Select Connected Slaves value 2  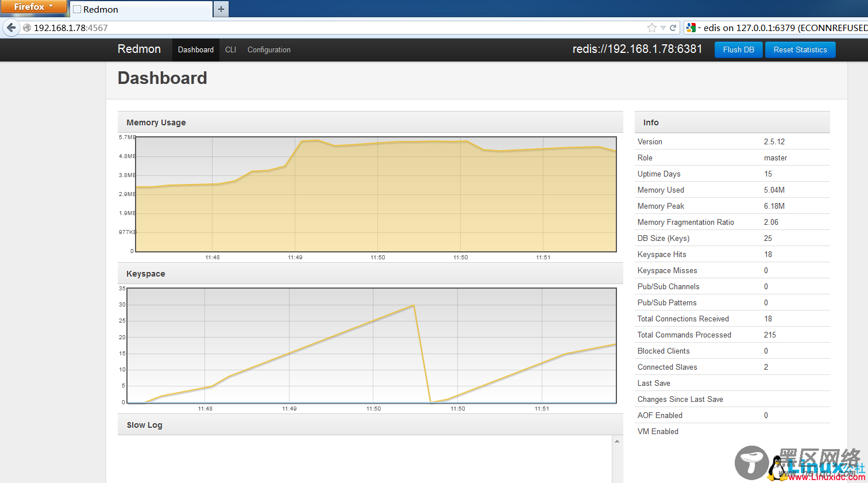coord(766,367)
